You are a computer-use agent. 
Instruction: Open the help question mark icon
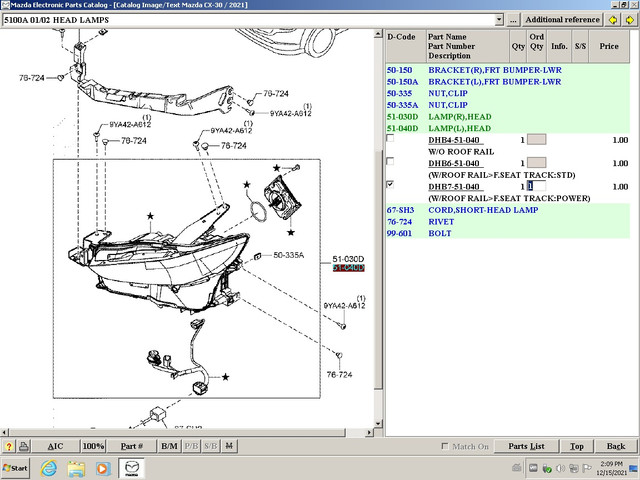9,446
